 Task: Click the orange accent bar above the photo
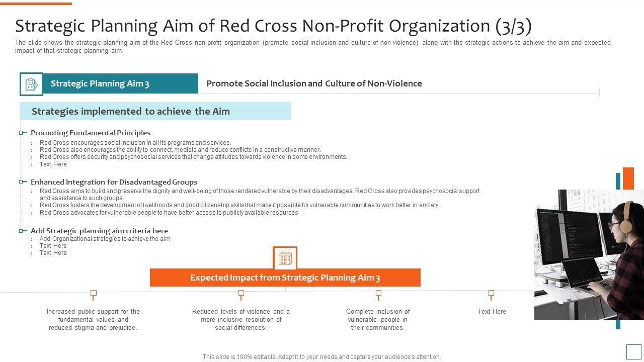(x=628, y=178)
